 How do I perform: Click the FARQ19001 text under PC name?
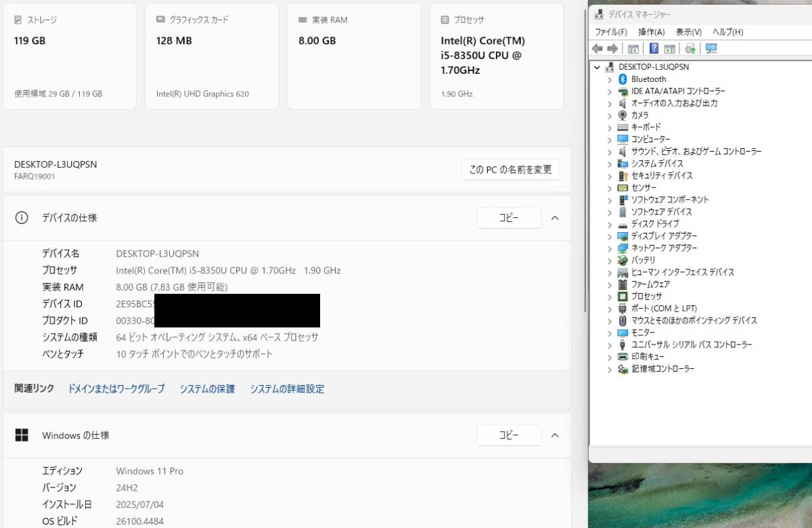click(x=35, y=176)
